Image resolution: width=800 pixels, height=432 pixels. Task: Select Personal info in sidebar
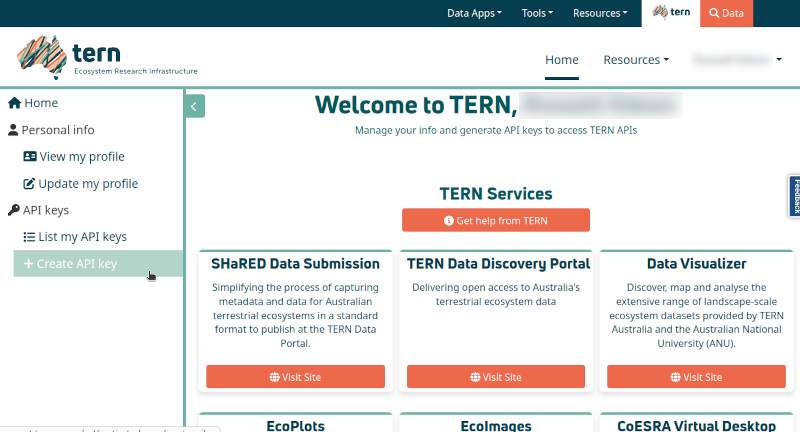coord(52,130)
